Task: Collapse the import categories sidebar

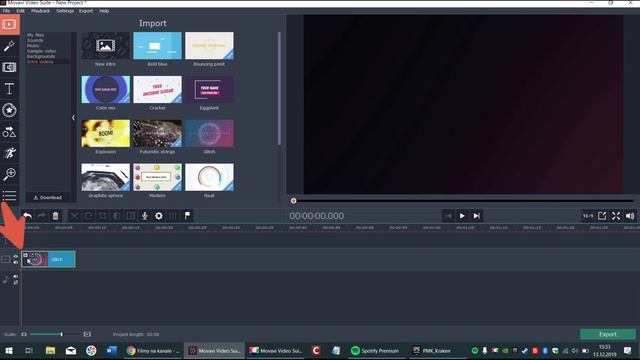Action: pyautogui.click(x=73, y=118)
